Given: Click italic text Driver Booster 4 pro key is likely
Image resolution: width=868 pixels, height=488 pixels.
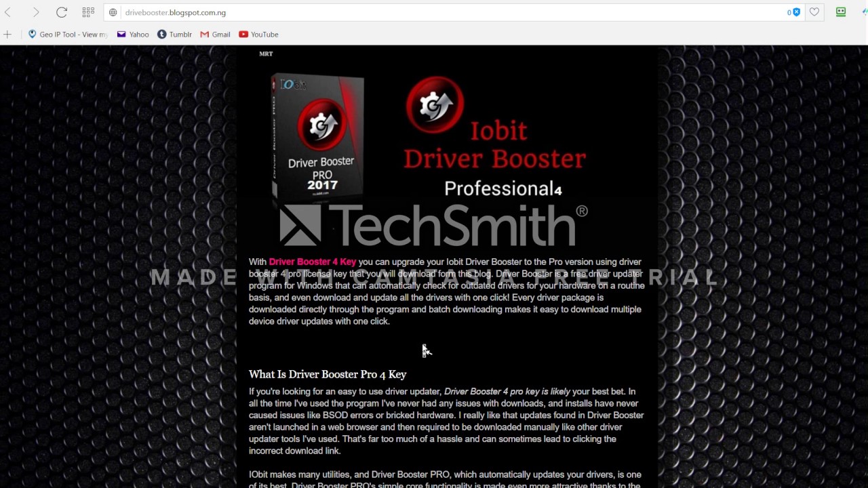Looking at the screenshot, I should 507,392.
